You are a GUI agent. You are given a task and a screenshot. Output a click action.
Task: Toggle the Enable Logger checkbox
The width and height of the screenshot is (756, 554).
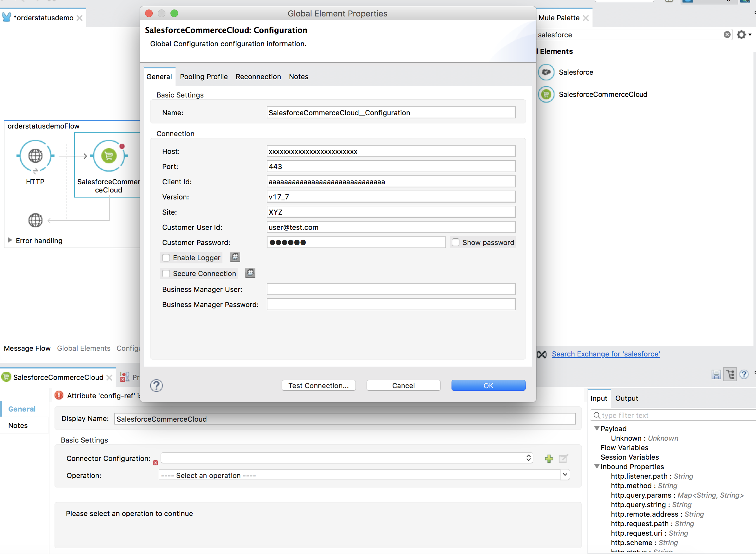tap(166, 258)
